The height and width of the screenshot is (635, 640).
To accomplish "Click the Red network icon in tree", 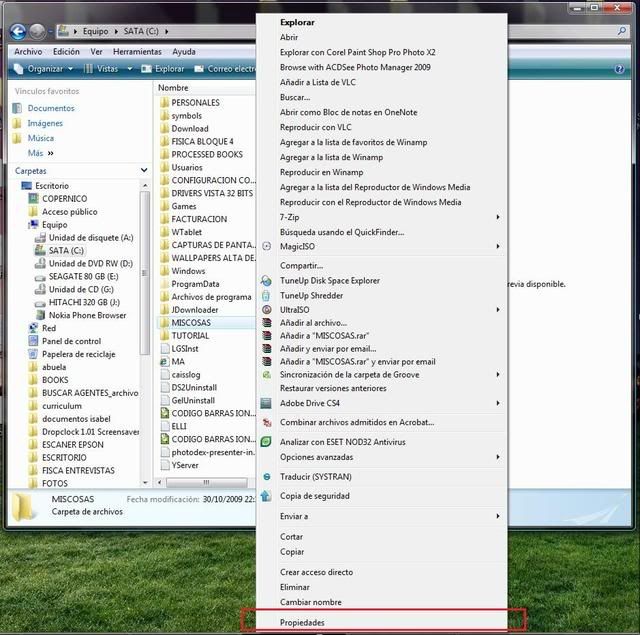I will coord(33,328).
